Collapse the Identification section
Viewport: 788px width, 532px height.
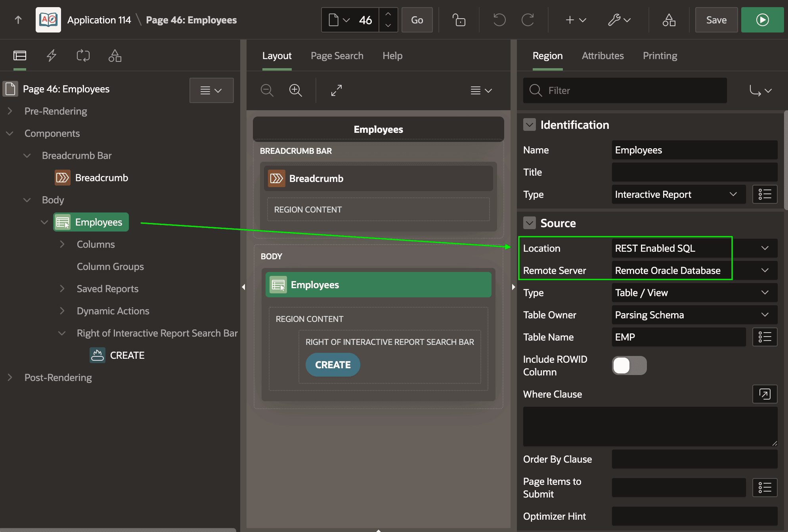click(530, 125)
